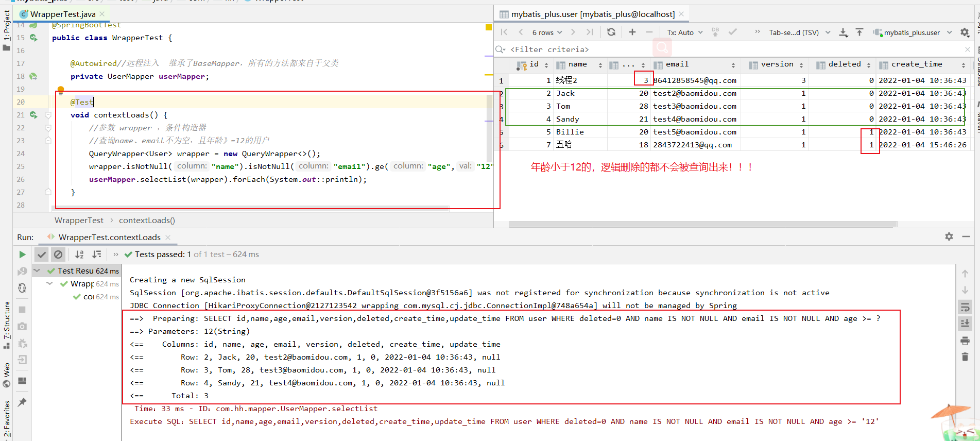Click the dump threads camera icon
The width and height of the screenshot is (980, 441).
pos(22,326)
